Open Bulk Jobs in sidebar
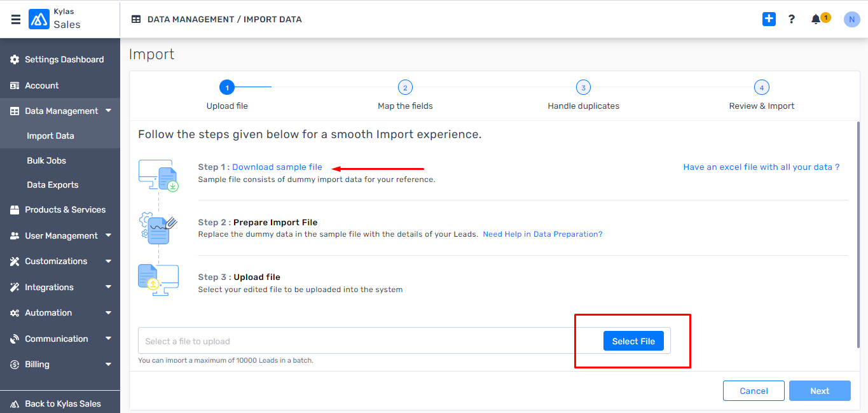 (46, 160)
